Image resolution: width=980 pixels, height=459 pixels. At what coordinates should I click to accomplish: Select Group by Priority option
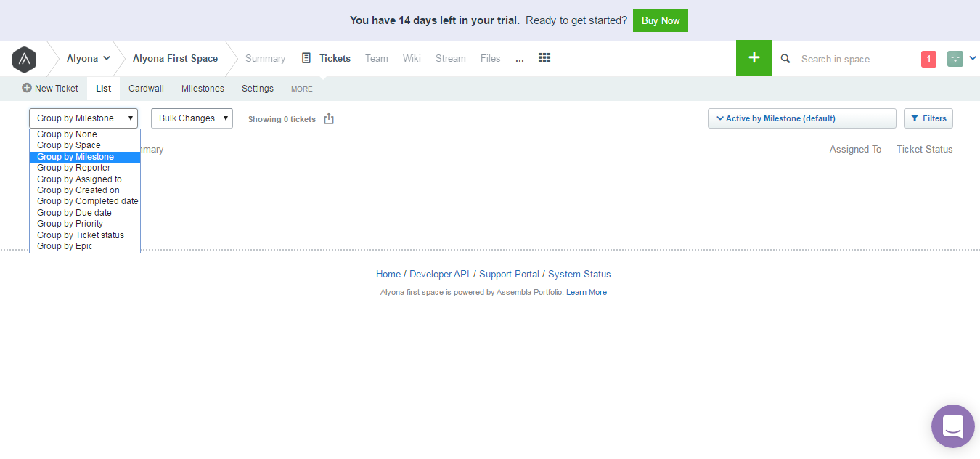85,224
